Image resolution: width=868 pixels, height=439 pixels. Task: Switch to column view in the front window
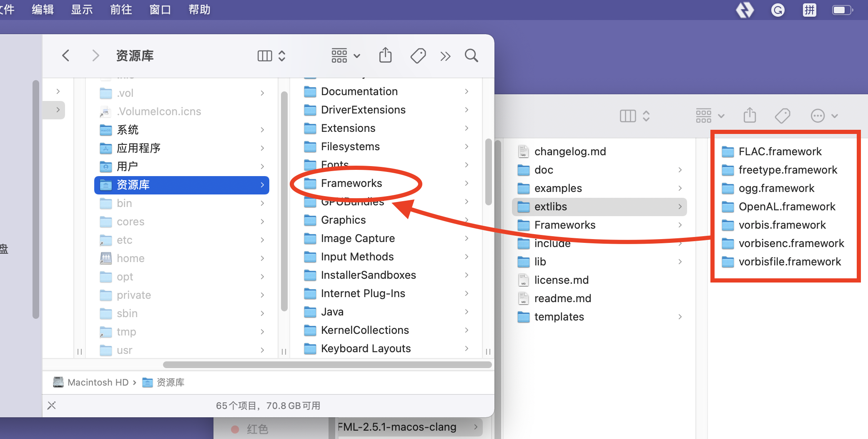pos(265,55)
